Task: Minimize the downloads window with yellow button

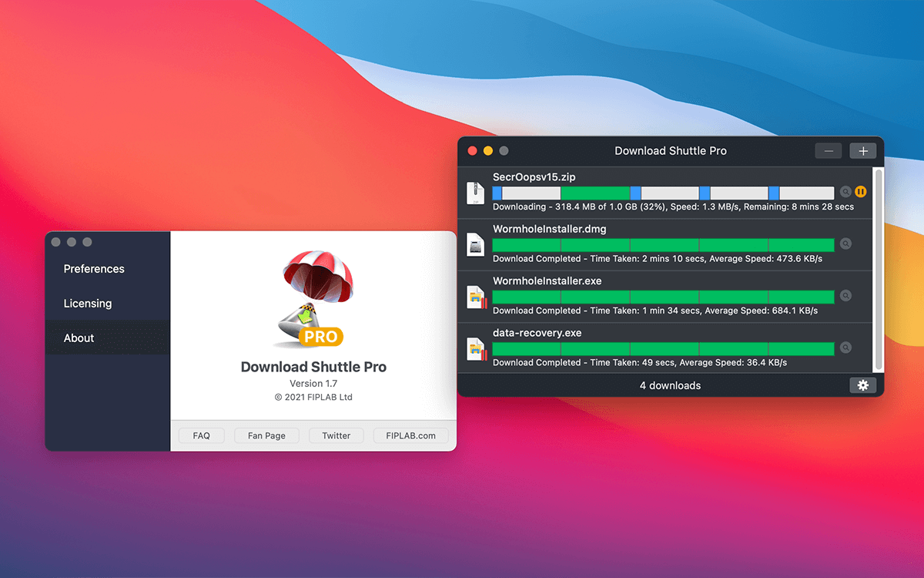Action: [488, 151]
